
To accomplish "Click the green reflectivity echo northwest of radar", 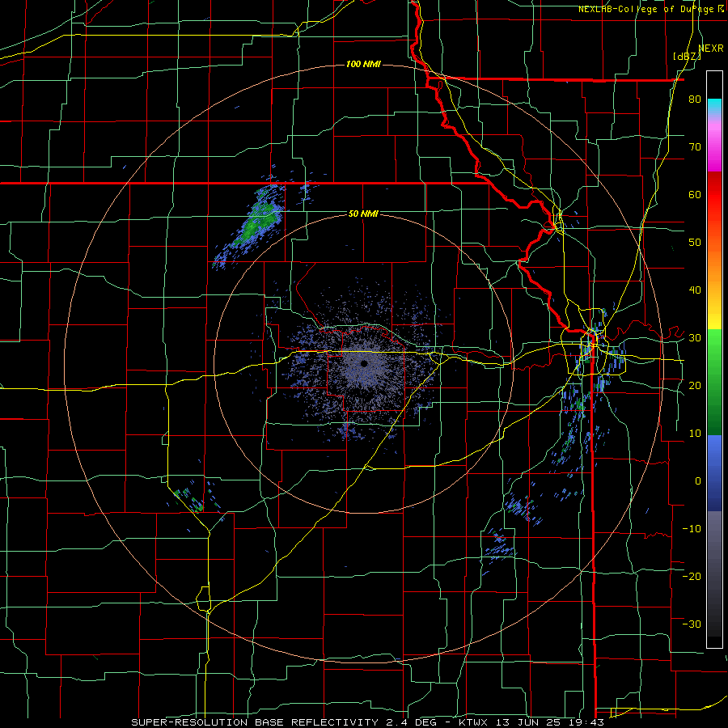I will (256, 222).
